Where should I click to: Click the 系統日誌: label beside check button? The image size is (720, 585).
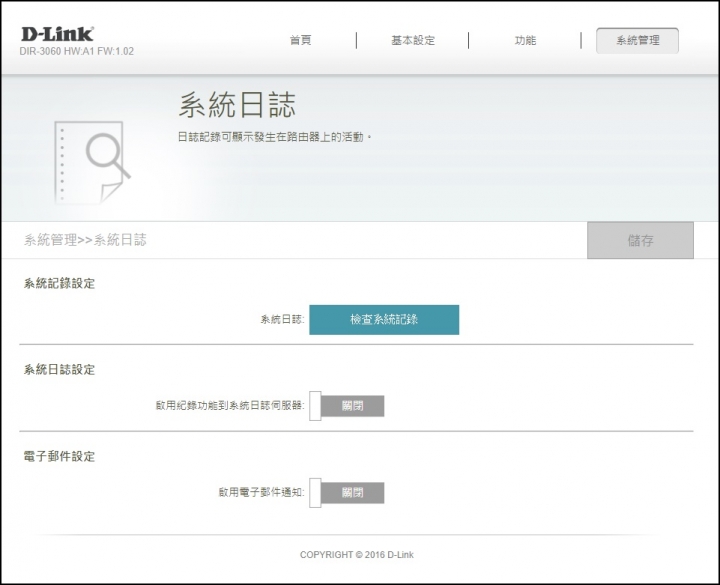tap(282, 319)
